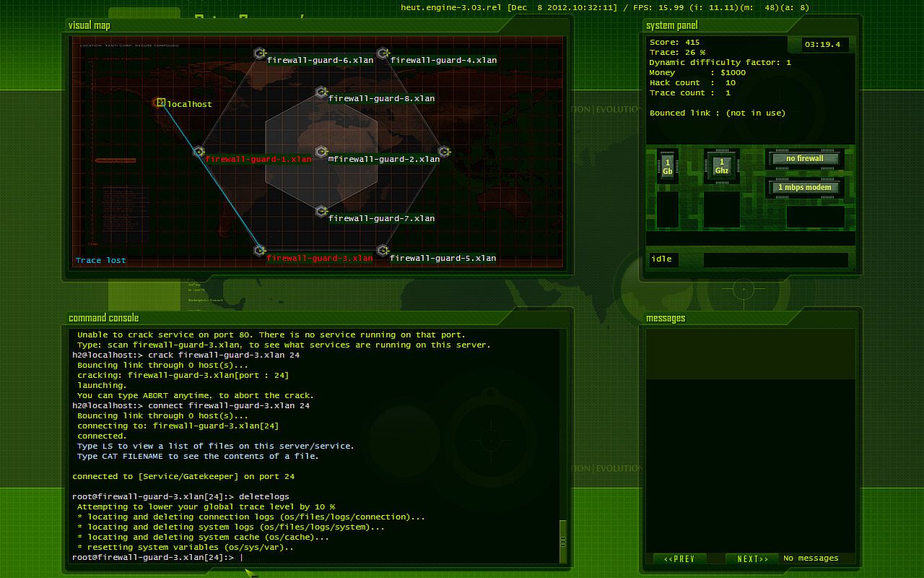924x578 pixels.
Task: Go to previous message with <<PREV
Action: click(679, 558)
